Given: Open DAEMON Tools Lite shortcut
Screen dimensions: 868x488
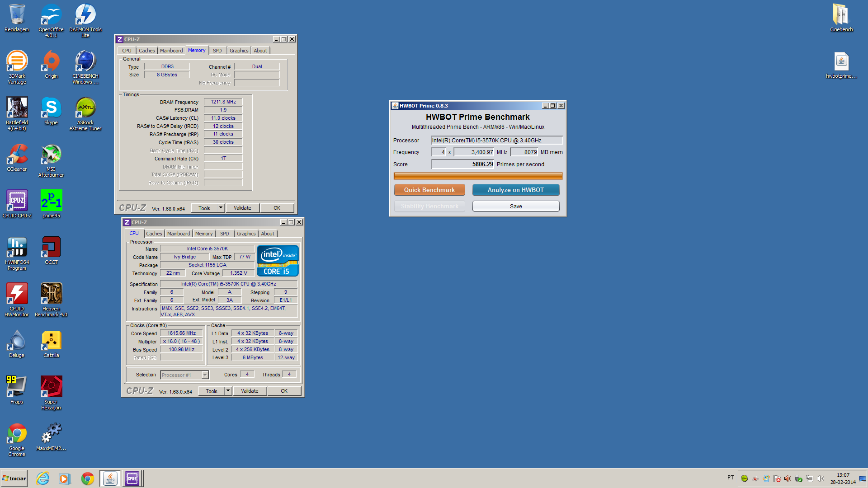Looking at the screenshot, I should pos(85,21).
